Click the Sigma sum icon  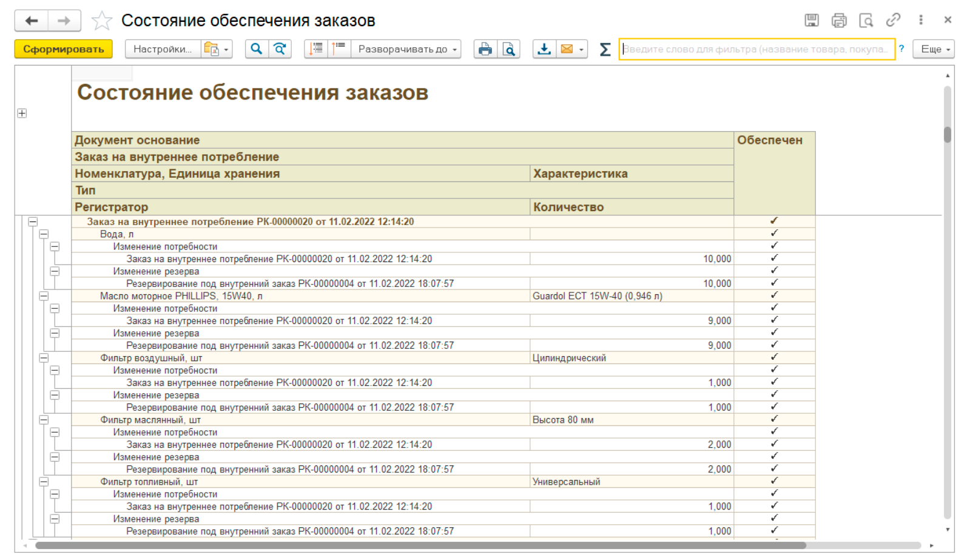[x=605, y=49]
